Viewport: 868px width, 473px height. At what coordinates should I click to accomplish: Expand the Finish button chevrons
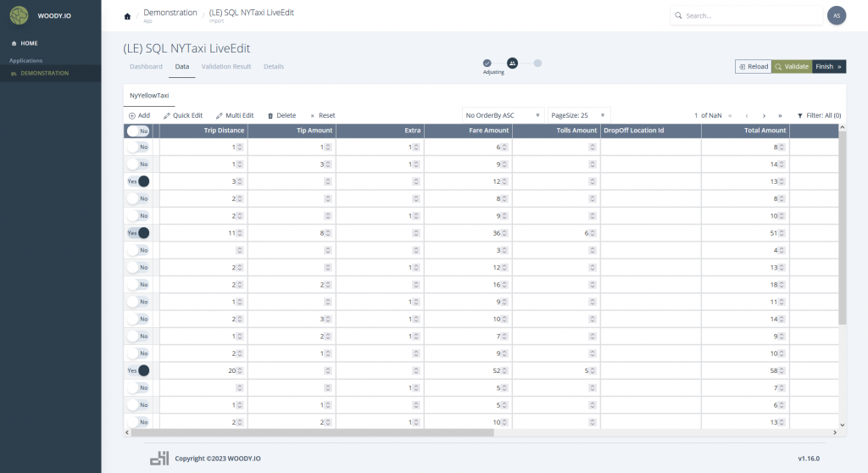click(x=839, y=66)
